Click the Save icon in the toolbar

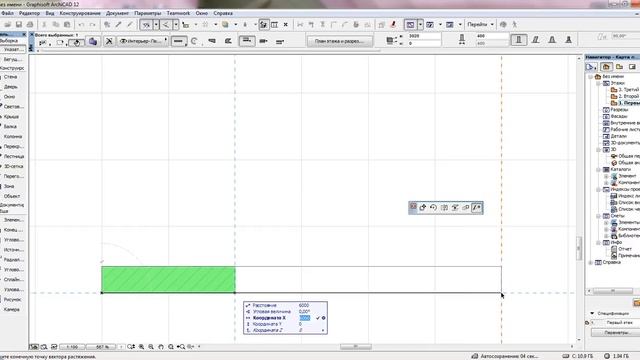19,25
